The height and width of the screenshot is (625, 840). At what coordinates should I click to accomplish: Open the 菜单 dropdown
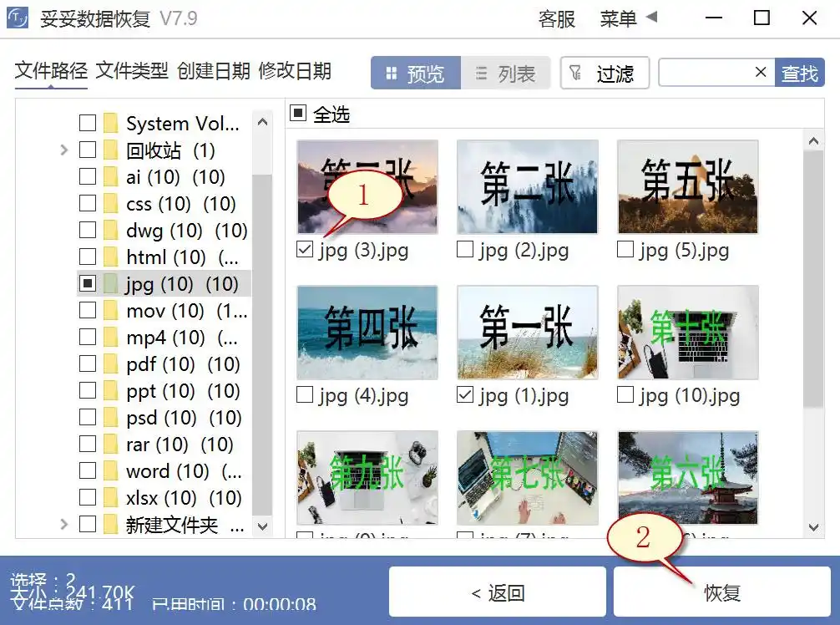tap(619, 18)
